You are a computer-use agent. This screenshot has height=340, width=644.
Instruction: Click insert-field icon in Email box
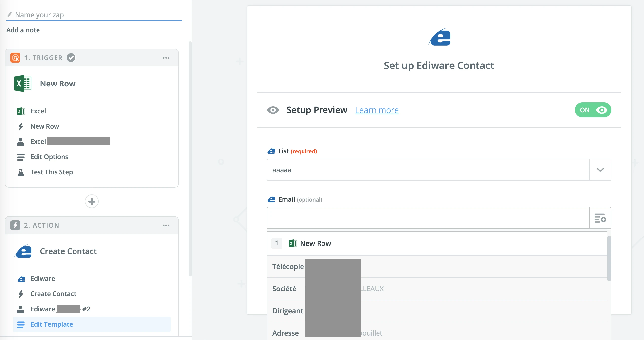coord(600,218)
